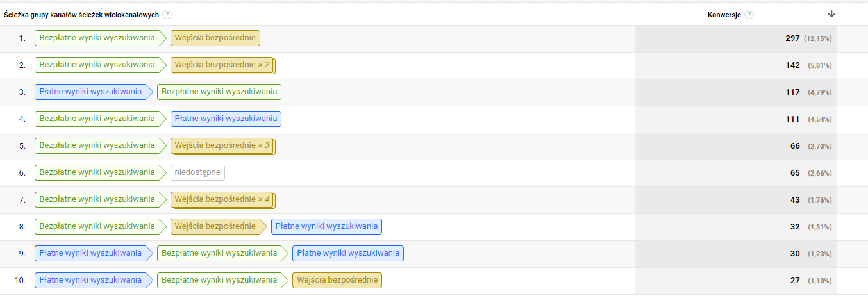The height and width of the screenshot is (298, 868).
Task: Click 'Wejścia bezpośrednie × 4' chip
Action: [x=222, y=200]
